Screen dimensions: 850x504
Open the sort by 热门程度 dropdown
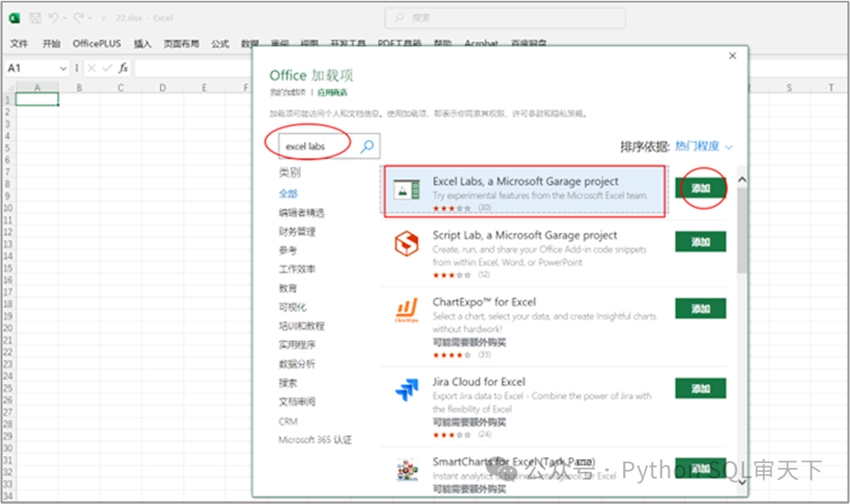click(704, 146)
